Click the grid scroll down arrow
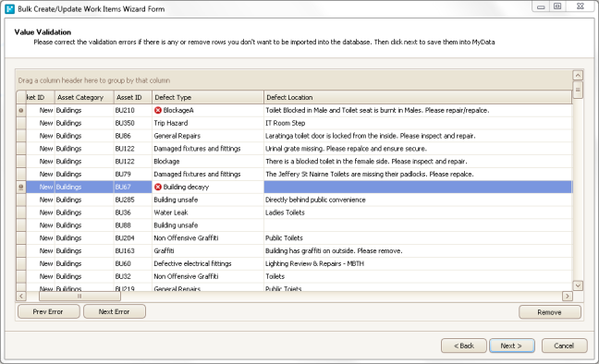The width and height of the screenshot is (599, 364). click(x=578, y=285)
